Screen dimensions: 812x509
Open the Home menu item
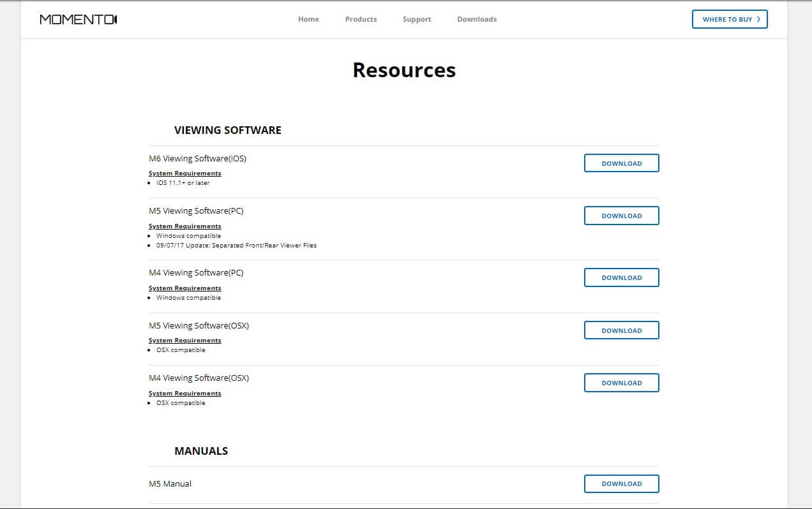click(x=308, y=19)
